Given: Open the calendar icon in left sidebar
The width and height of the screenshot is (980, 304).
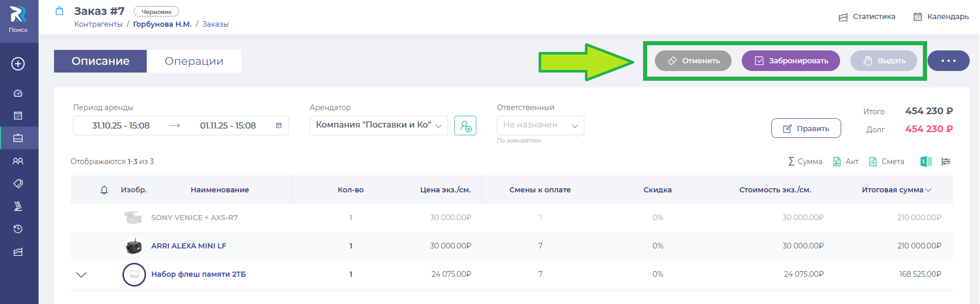Looking at the screenshot, I should [18, 116].
